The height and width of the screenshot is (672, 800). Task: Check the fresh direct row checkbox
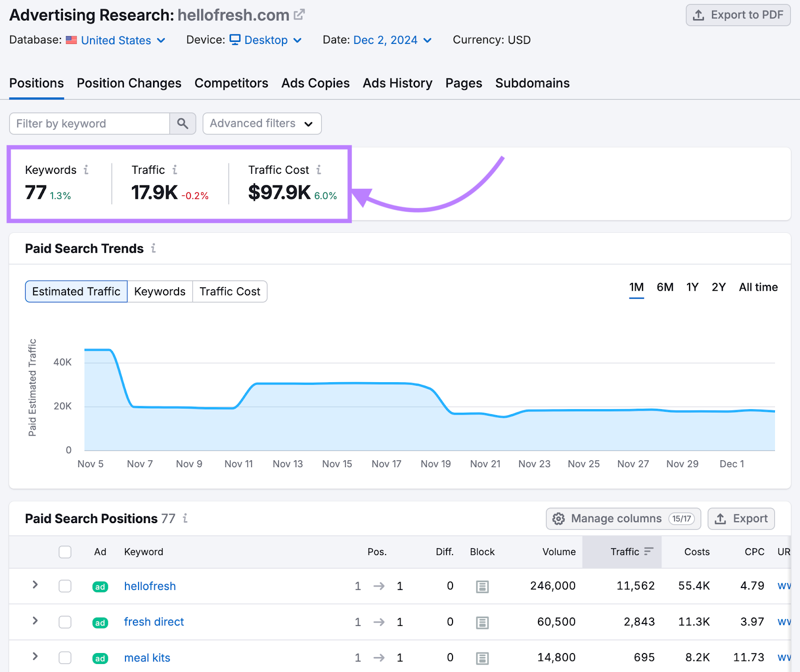65,622
